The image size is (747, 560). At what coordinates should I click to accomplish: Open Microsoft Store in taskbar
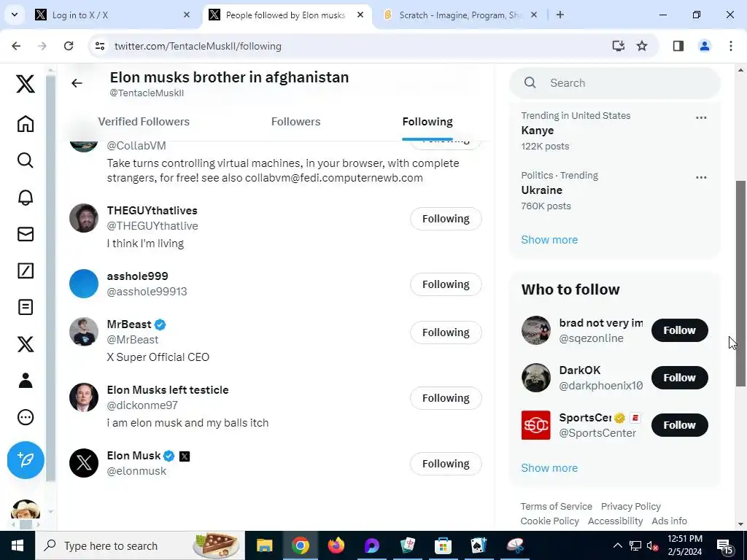coord(443,545)
